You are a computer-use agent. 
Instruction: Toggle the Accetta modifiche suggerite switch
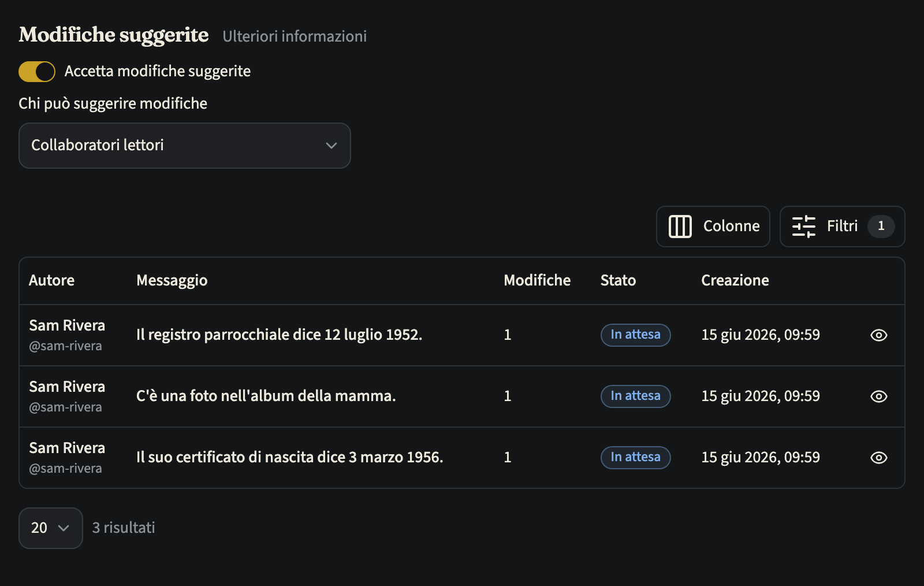click(37, 72)
